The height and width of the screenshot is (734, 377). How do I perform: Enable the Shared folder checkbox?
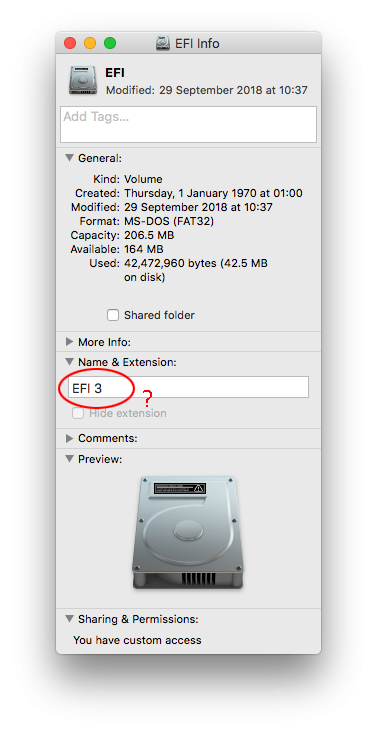point(113,315)
